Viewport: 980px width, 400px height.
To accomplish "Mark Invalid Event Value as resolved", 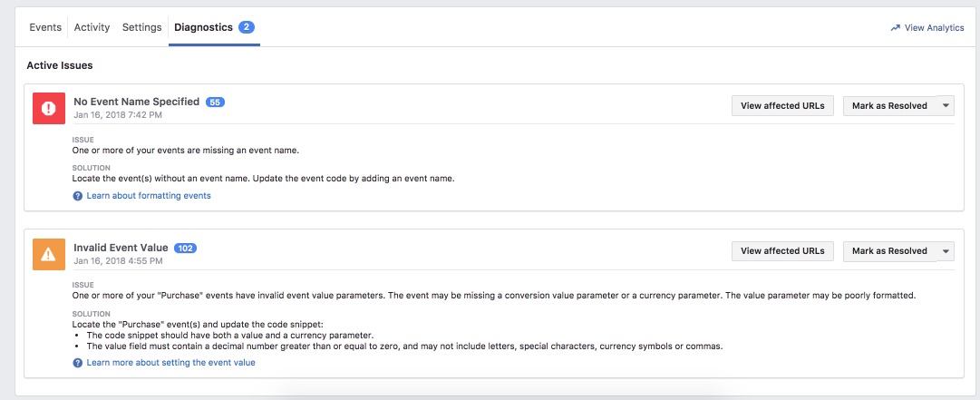I will click(x=889, y=250).
